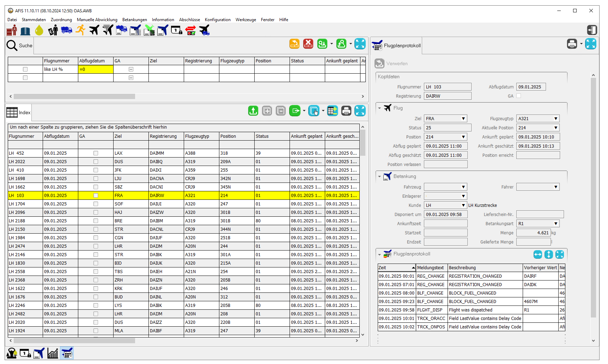Open the Manuelle Abwicklung menu
The image size is (608, 364).
click(x=97, y=20)
